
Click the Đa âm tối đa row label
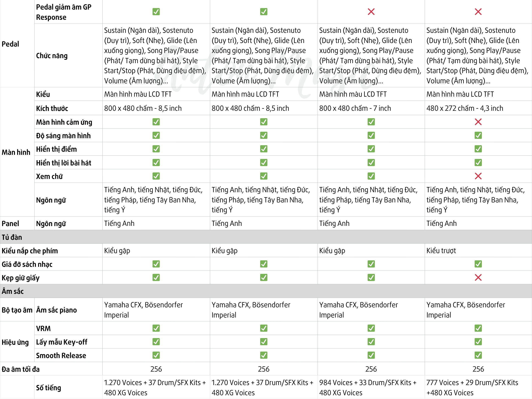click(21, 369)
